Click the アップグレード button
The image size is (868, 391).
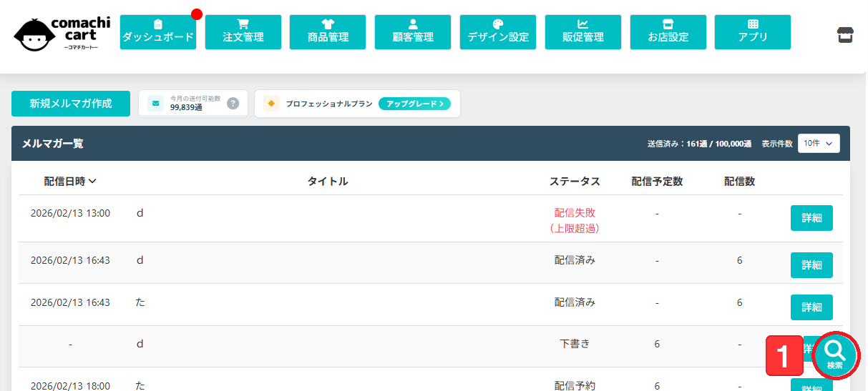tap(414, 104)
